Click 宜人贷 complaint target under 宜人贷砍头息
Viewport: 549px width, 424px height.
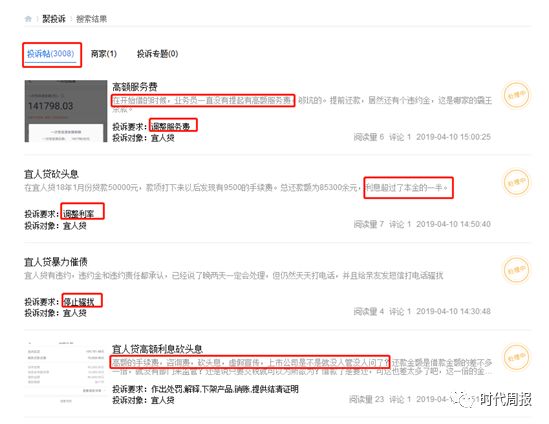coord(75,226)
